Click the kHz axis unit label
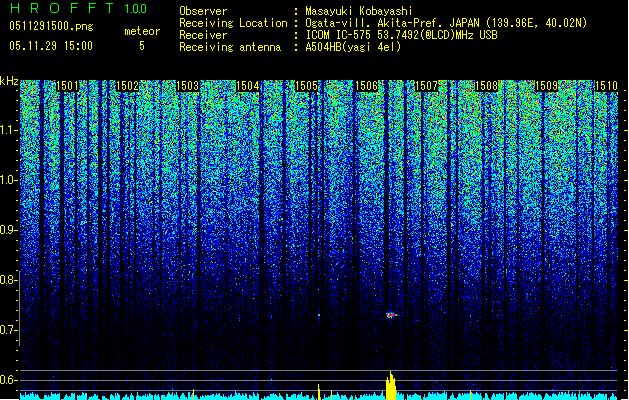Image resolution: width=629 pixels, height=400 pixels. (9, 81)
